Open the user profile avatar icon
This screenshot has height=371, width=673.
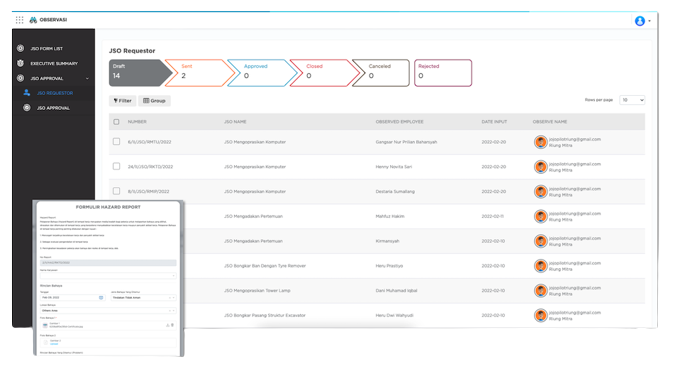(x=640, y=21)
